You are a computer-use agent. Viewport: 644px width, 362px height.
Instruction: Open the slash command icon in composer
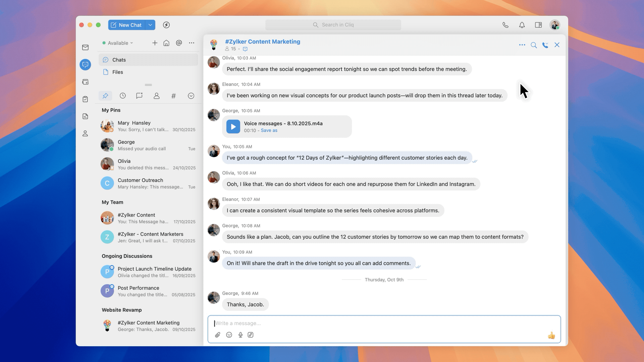tap(251, 335)
